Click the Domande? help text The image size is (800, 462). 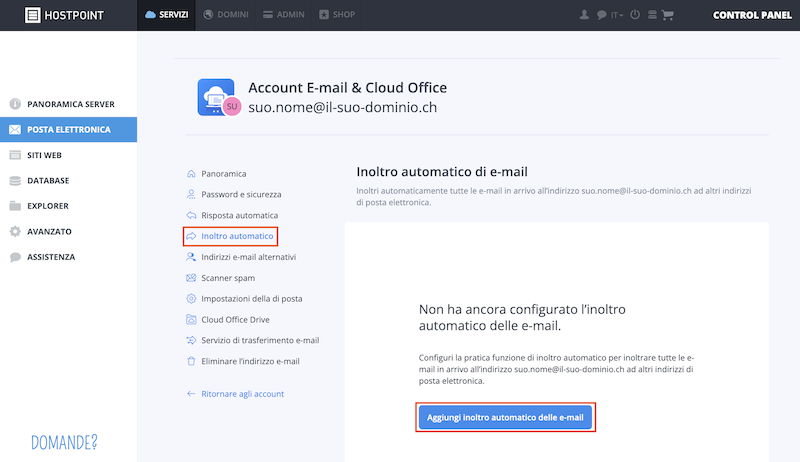(64, 442)
